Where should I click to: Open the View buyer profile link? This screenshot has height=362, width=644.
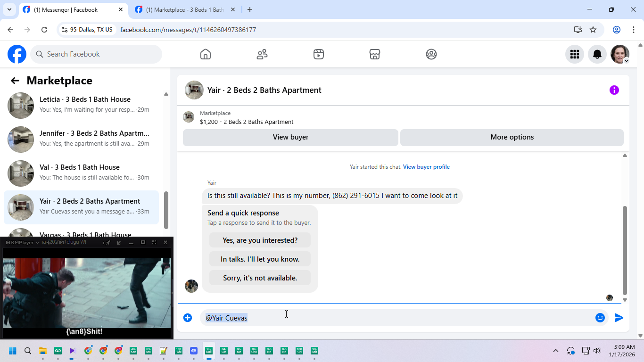click(426, 167)
